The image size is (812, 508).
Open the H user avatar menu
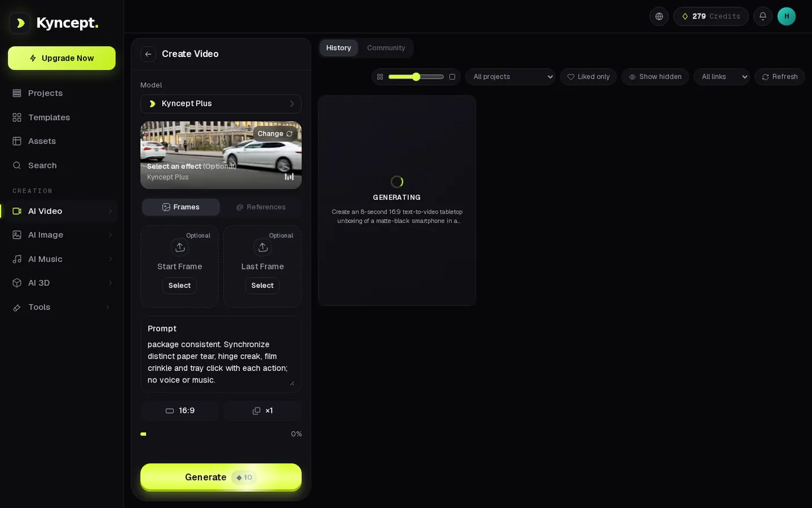pyautogui.click(x=786, y=16)
